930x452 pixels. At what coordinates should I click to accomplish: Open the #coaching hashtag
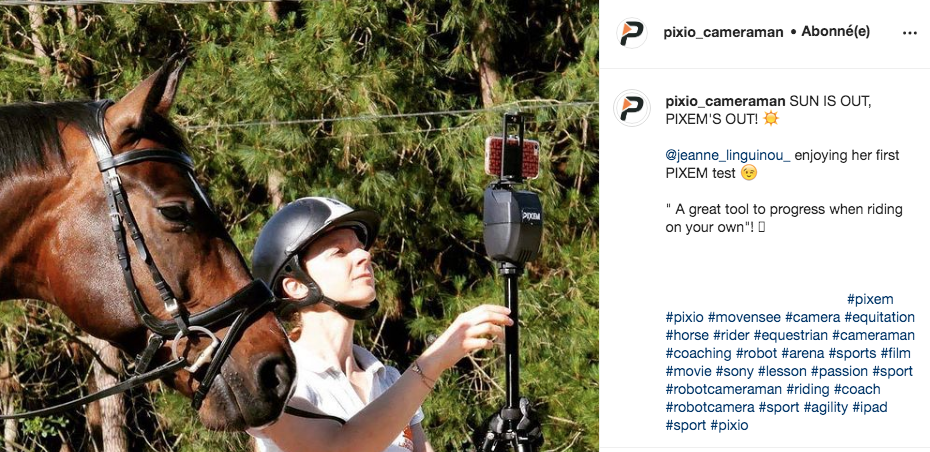pyautogui.click(x=698, y=354)
